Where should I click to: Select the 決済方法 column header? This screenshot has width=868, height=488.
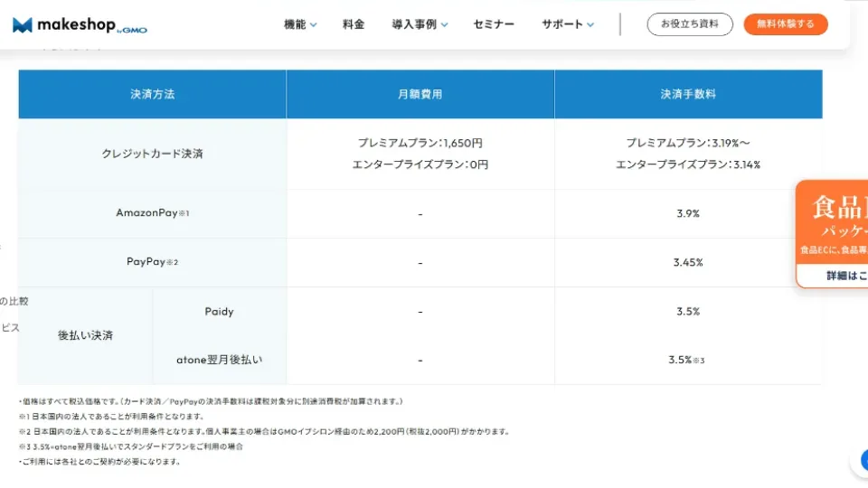pyautogui.click(x=152, y=94)
